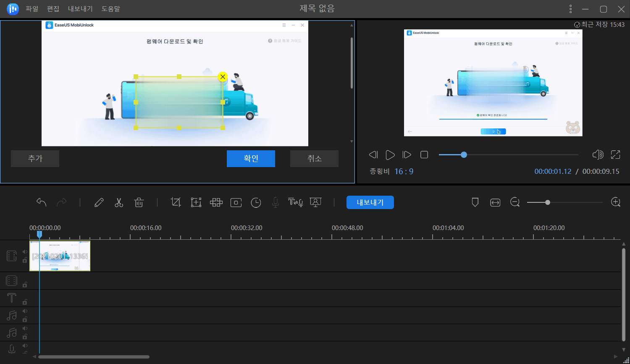The image size is (630, 364).
Task: Select the scissors split tool
Action: [119, 202]
